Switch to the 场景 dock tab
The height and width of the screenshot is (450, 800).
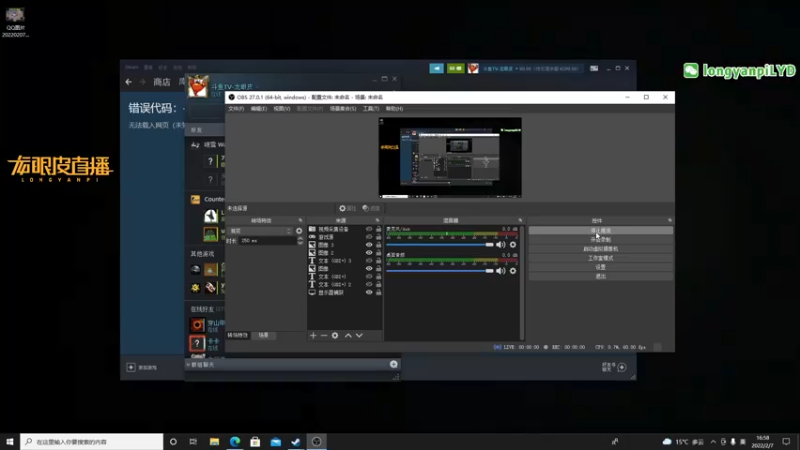(x=263, y=335)
